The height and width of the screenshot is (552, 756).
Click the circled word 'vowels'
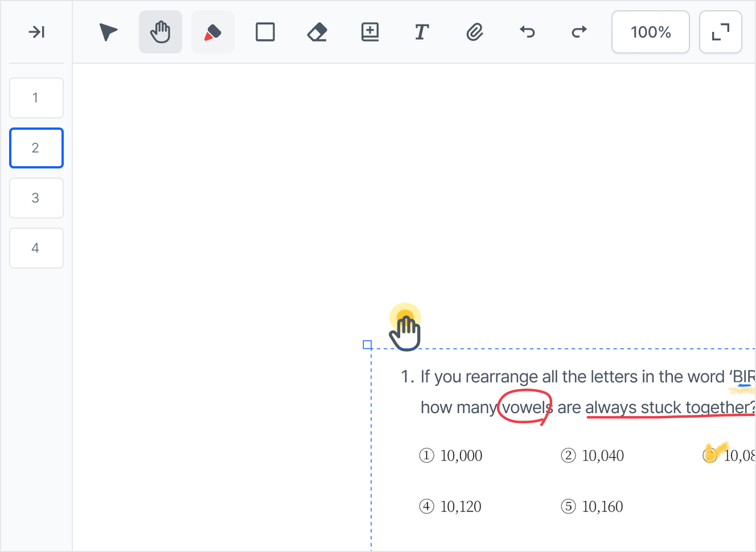click(526, 407)
